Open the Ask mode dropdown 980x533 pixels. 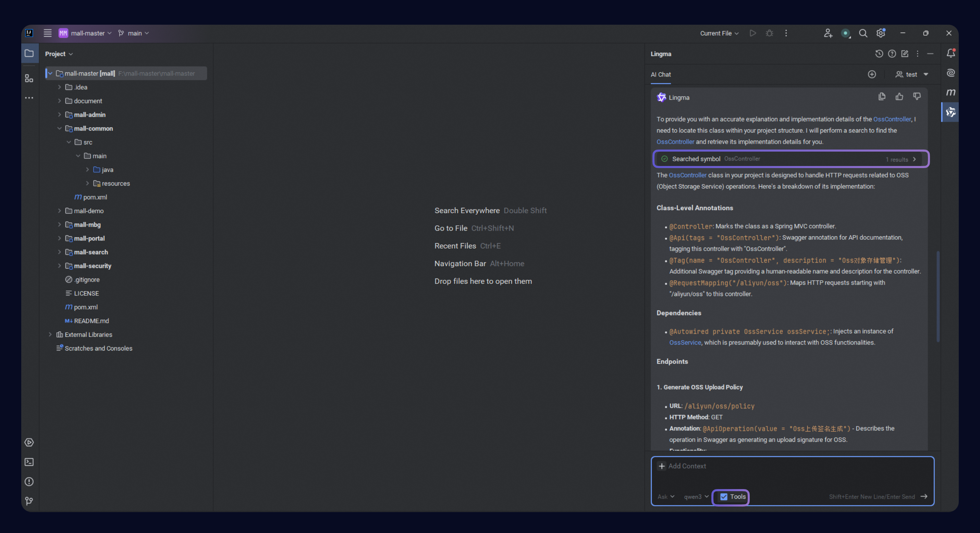(666, 496)
